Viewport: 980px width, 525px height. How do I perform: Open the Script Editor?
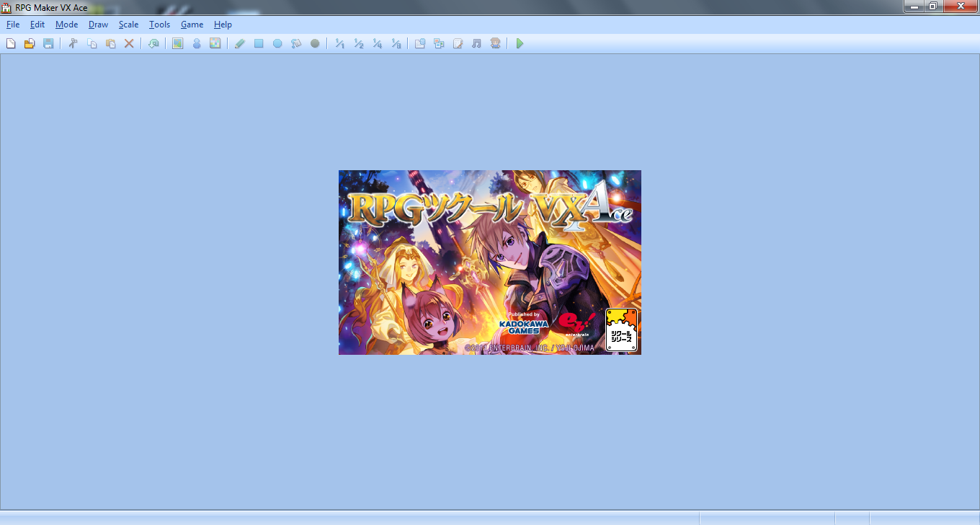pyautogui.click(x=457, y=43)
